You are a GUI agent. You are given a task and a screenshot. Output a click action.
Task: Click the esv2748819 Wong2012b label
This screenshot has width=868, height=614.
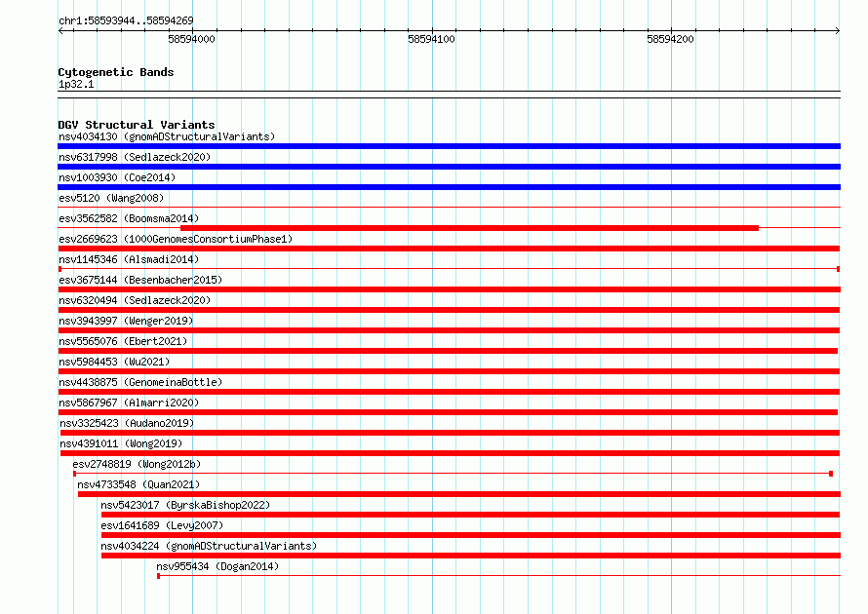click(x=137, y=464)
